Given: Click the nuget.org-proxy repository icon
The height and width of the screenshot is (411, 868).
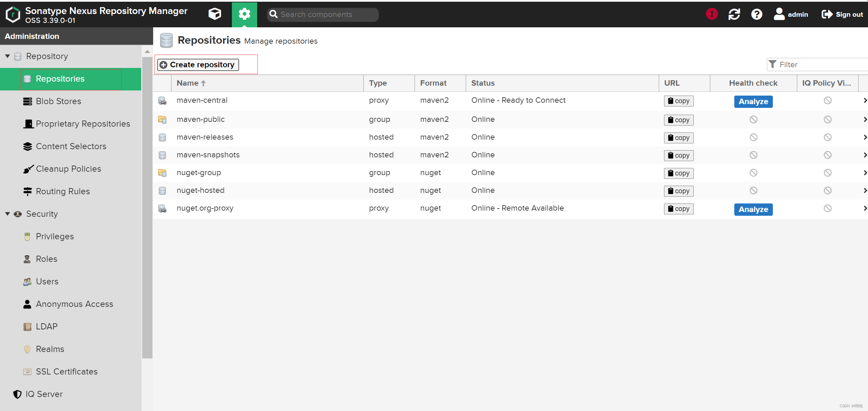Looking at the screenshot, I should 162,209.
